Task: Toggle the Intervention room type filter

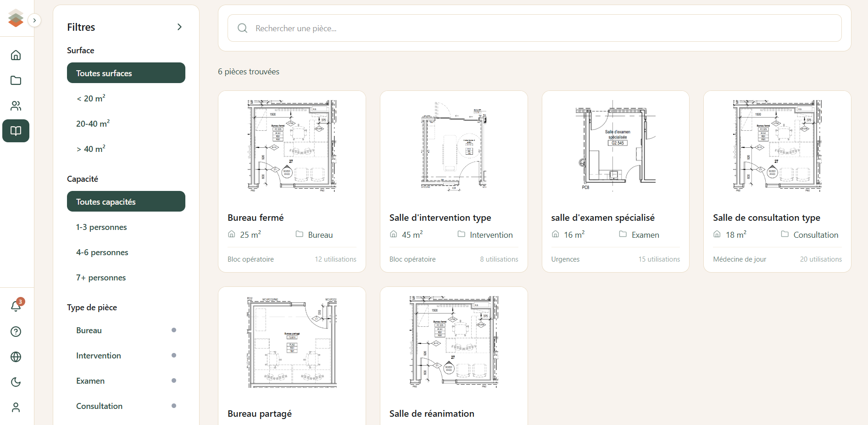Action: click(x=126, y=355)
